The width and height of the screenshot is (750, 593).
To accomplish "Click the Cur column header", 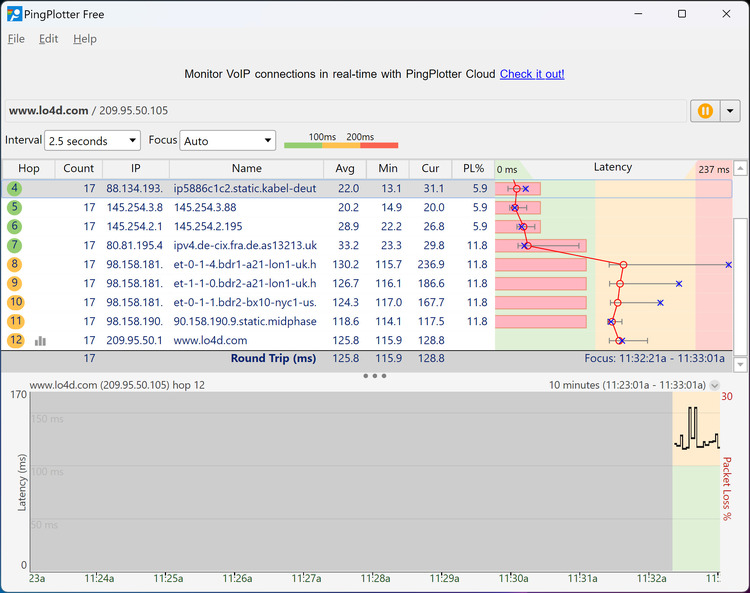I will [430, 168].
